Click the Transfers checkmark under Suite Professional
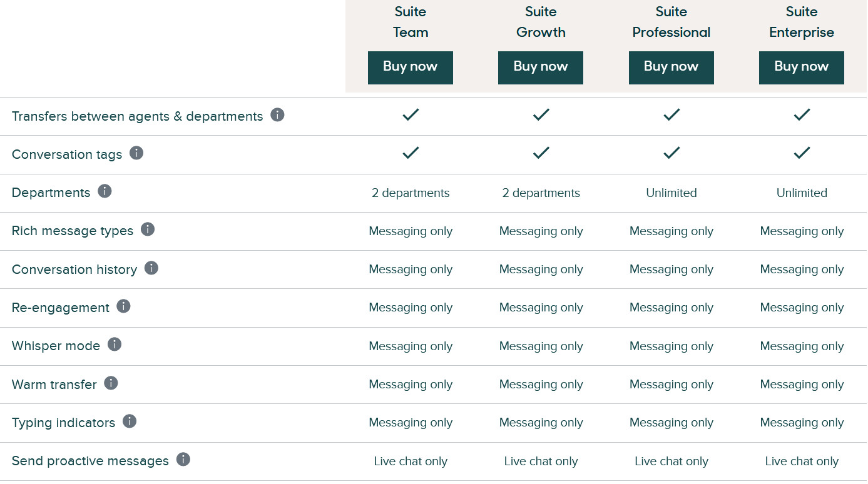This screenshot has height=484, width=868. click(x=671, y=114)
